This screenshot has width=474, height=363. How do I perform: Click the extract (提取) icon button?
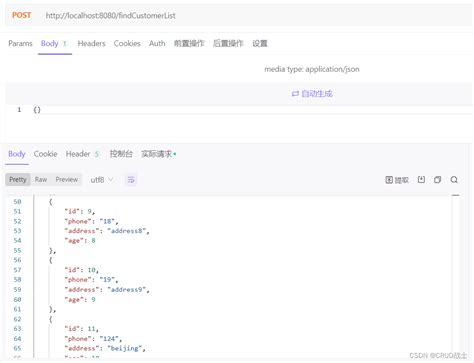click(x=397, y=180)
